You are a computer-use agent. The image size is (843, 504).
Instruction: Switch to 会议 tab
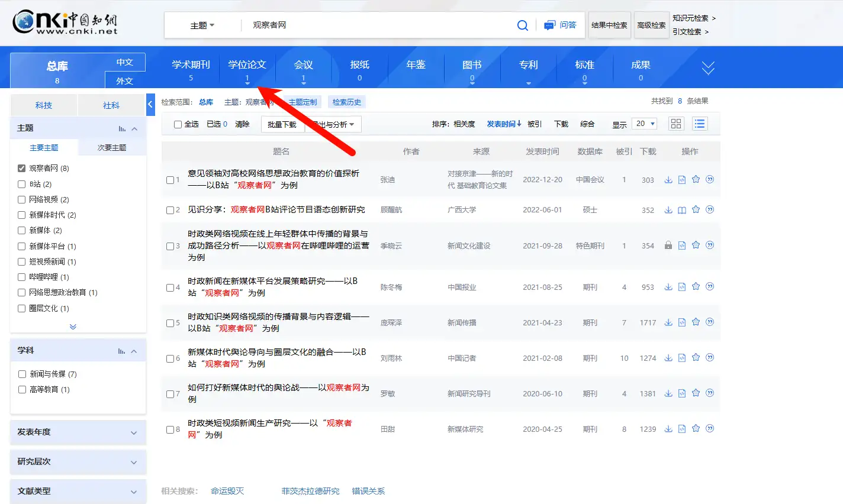(x=303, y=69)
